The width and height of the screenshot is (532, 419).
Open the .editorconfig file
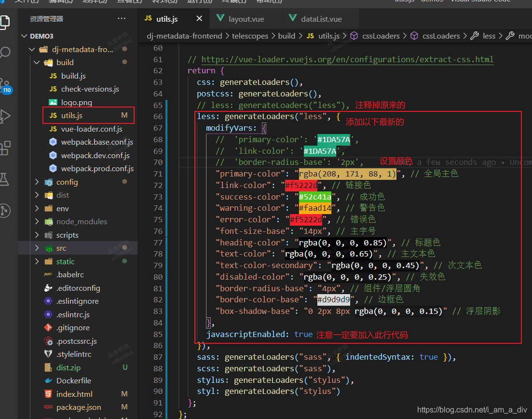pos(78,288)
